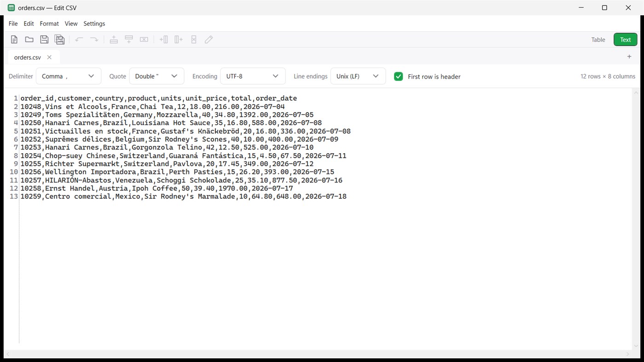Redo the last undone change
The height and width of the screenshot is (362, 644).
pyautogui.click(x=94, y=40)
